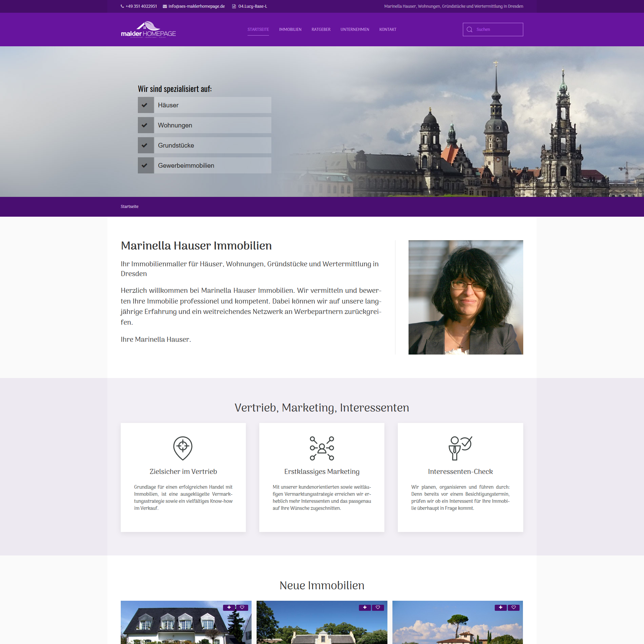The image size is (644, 644).
Task: Click the Startseite breadcrumb link
Action: click(129, 207)
